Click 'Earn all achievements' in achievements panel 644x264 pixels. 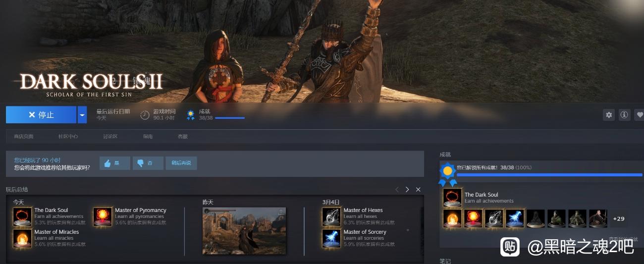pyautogui.click(x=489, y=201)
